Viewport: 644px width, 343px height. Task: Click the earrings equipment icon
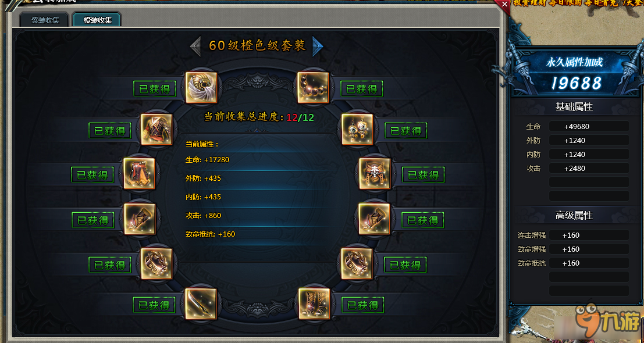(x=358, y=130)
